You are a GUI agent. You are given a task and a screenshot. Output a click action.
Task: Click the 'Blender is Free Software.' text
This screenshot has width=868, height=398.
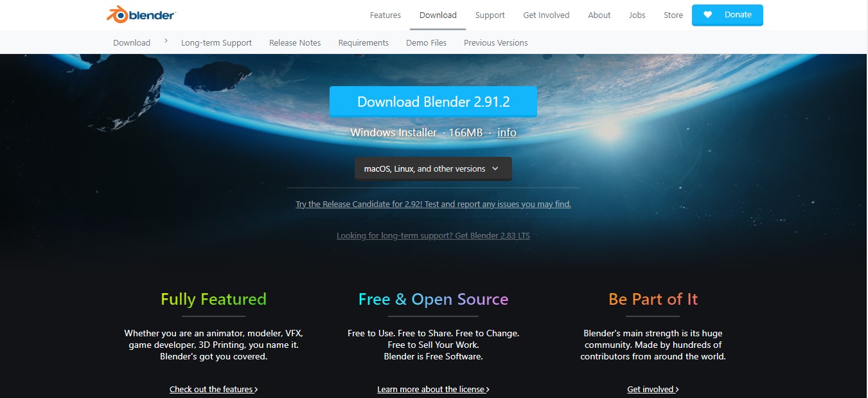click(x=433, y=356)
